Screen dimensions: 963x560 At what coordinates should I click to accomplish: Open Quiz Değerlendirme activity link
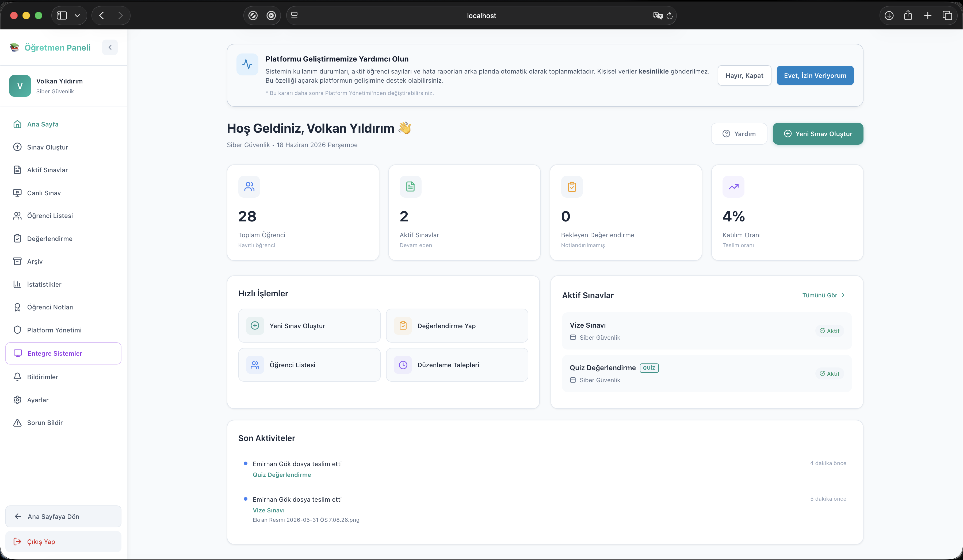click(282, 474)
